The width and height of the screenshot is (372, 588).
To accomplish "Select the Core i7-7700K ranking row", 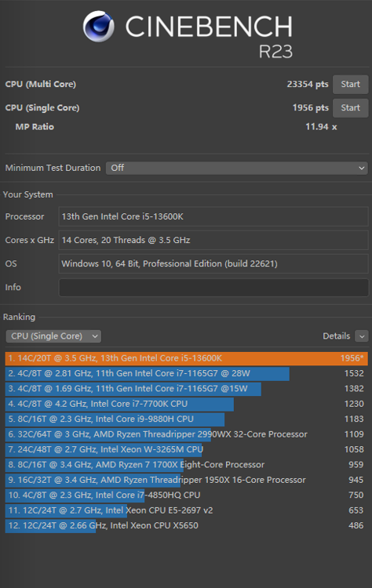I will (x=186, y=404).
